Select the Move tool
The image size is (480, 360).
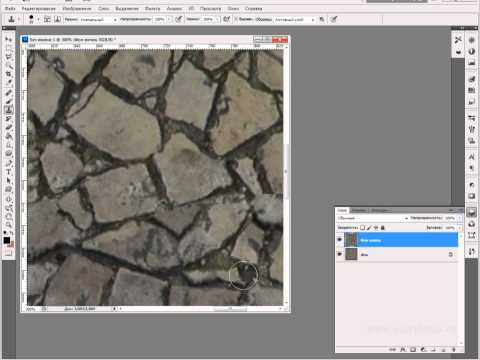[8, 39]
